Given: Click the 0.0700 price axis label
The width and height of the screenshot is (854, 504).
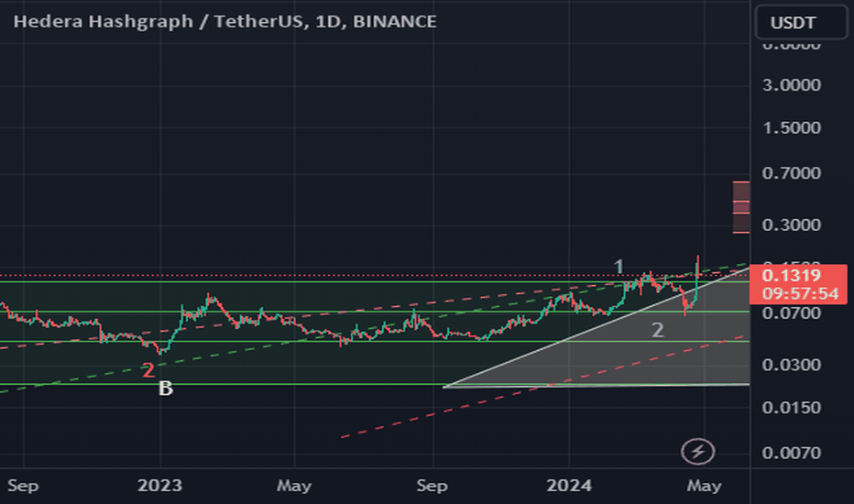Looking at the screenshot, I should click(x=792, y=313).
